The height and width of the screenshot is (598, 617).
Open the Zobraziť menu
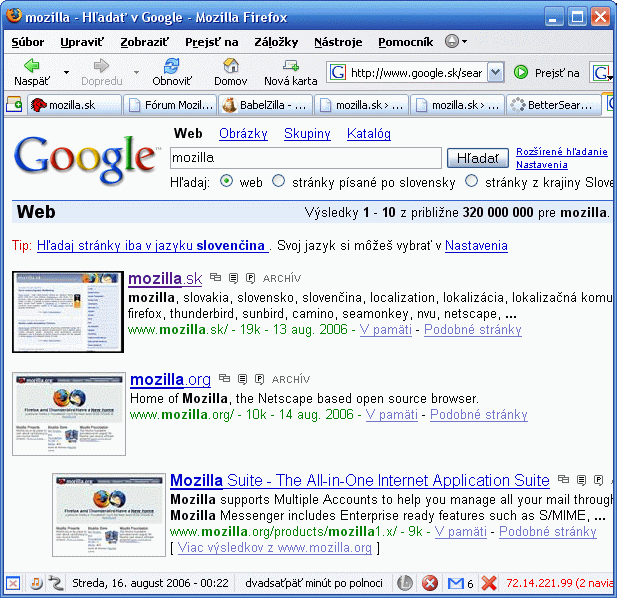[144, 42]
